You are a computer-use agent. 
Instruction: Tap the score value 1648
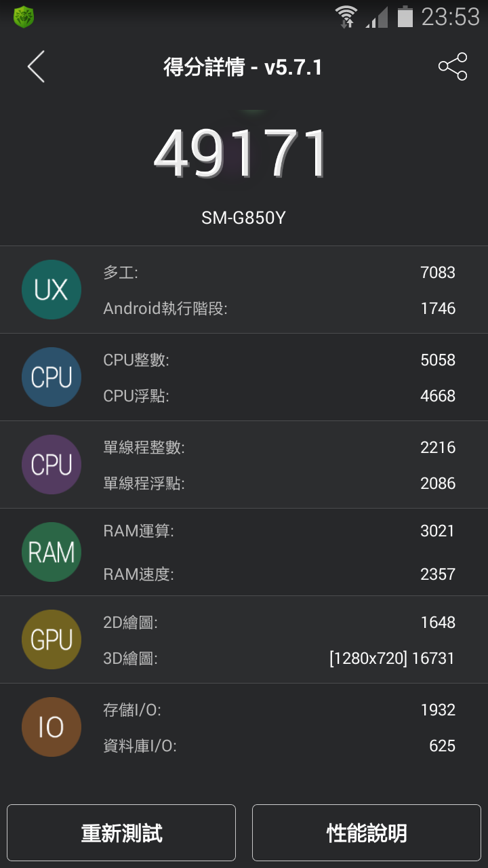(x=438, y=623)
